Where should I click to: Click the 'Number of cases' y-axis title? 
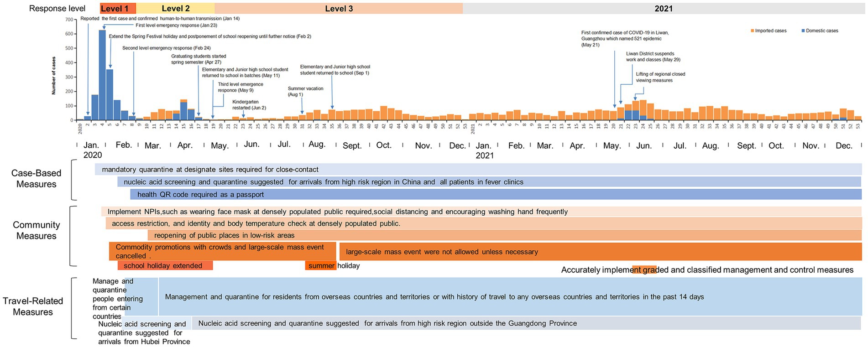[x=54, y=75]
